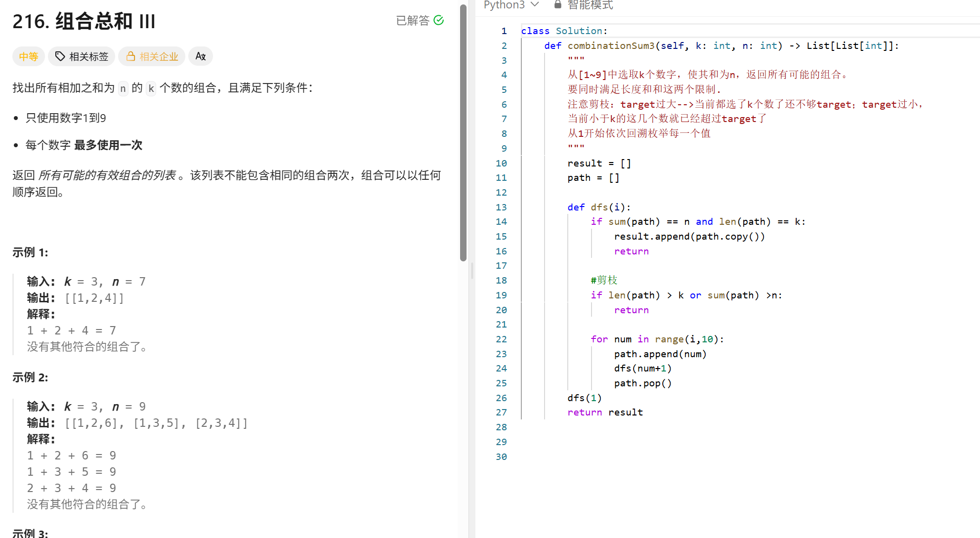
Task: Toggle the 智能模式 smart mode label
Action: coord(590,4)
